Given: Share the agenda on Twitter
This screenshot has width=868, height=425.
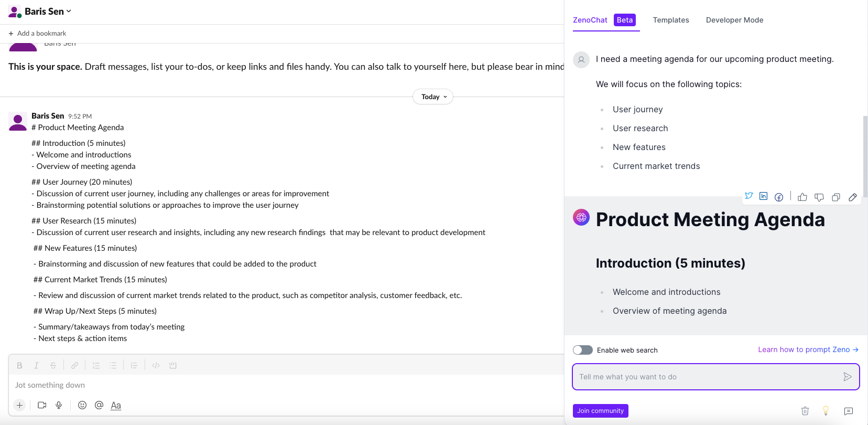Looking at the screenshot, I should point(749,196).
